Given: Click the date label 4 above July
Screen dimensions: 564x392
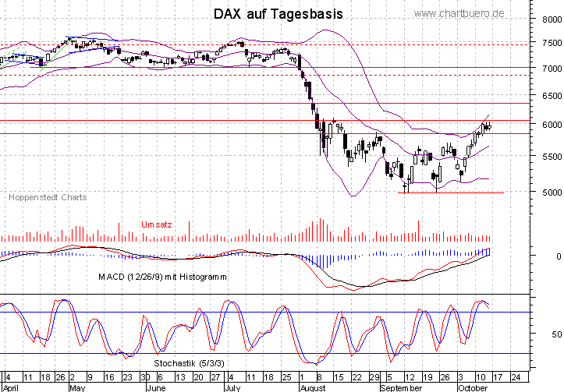Looking at the screenshot, I should [231, 378].
